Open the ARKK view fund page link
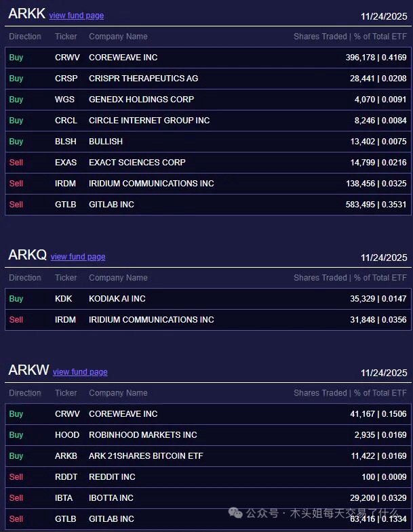The height and width of the screenshot is (532, 413). (77, 16)
